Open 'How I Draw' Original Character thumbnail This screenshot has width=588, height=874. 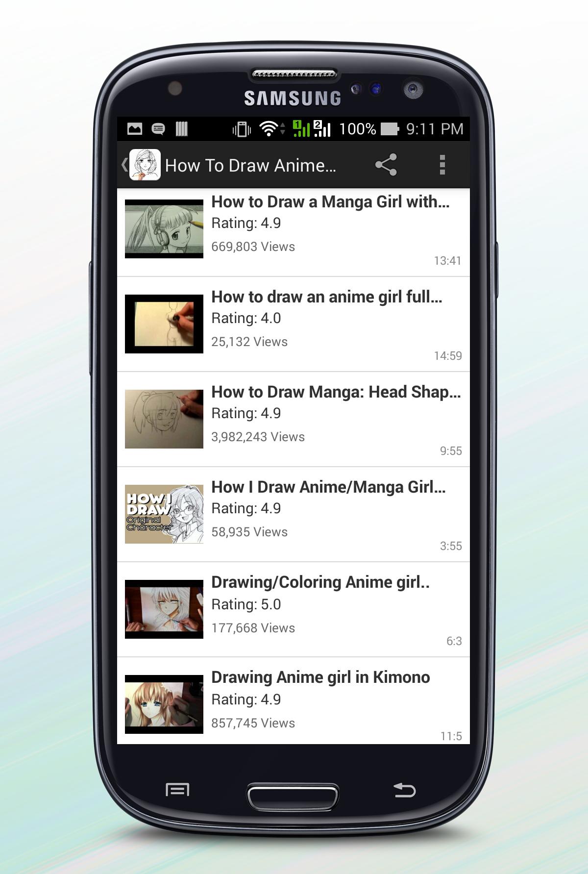coord(164,514)
